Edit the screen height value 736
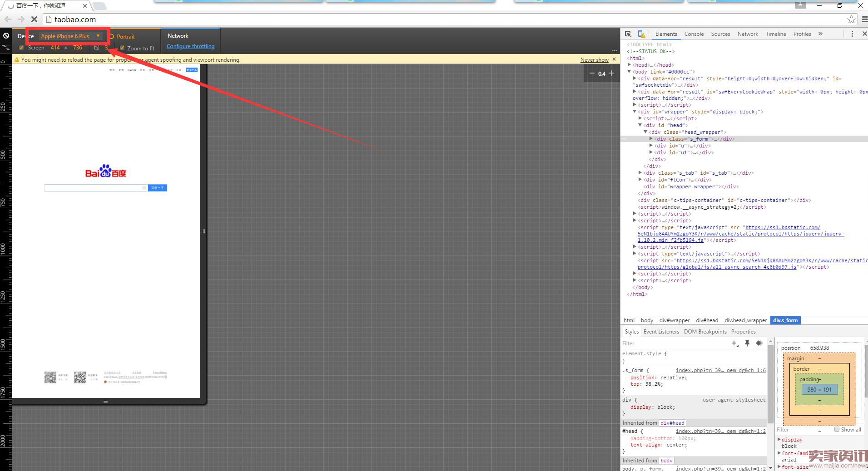Viewport: 868px width, 471px height. [78, 48]
